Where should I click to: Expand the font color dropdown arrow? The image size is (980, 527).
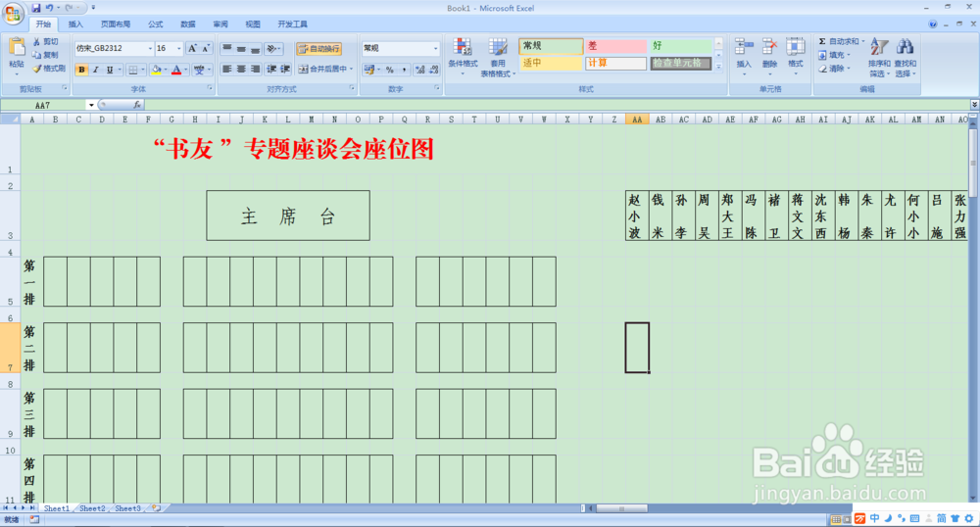tap(186, 70)
